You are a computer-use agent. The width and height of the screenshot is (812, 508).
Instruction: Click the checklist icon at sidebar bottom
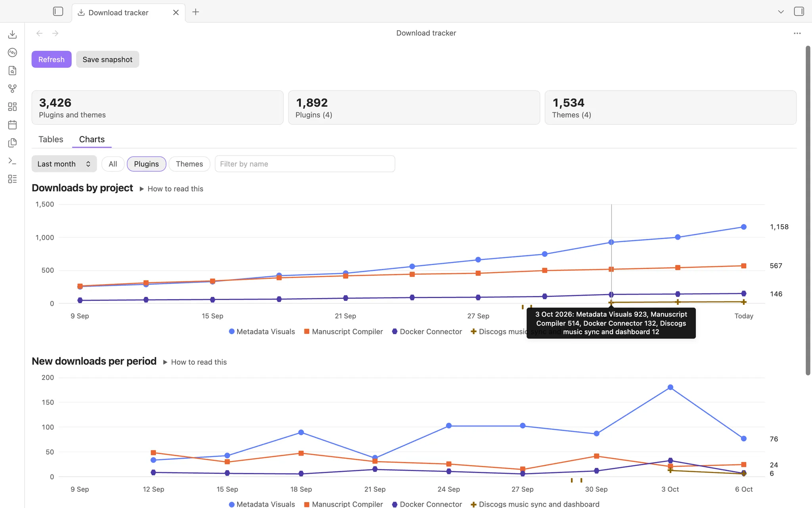point(12,179)
